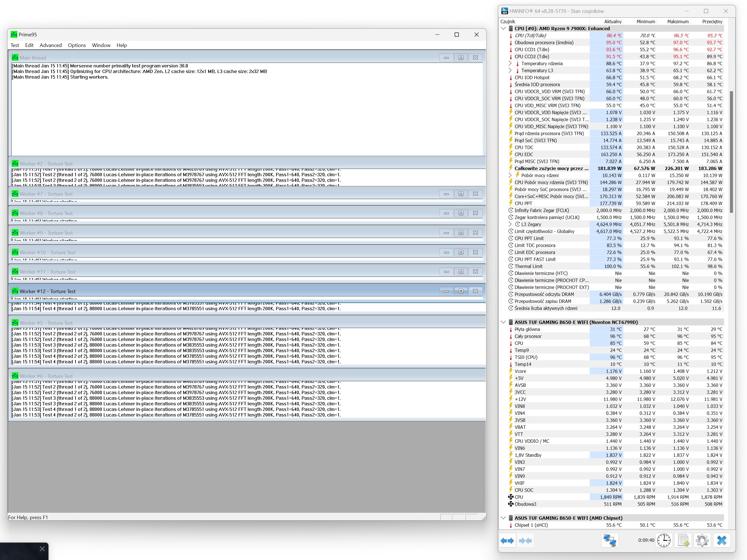Open remote network monitoring computers icon
The width and height of the screenshot is (747, 560).
click(610, 540)
